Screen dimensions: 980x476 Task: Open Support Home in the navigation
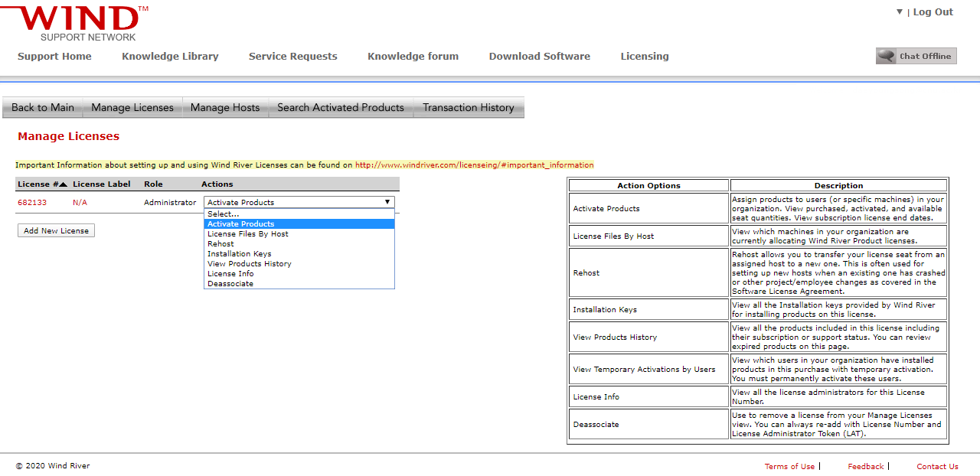coord(54,56)
